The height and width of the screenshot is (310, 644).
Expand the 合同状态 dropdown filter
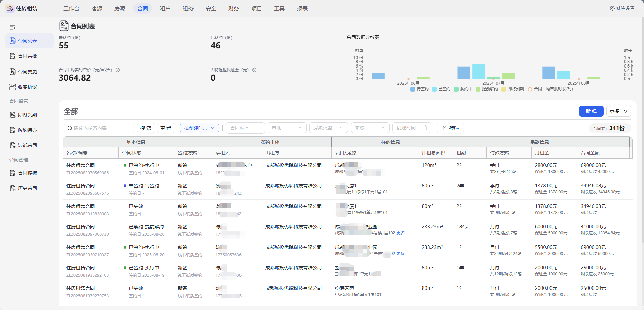click(245, 128)
